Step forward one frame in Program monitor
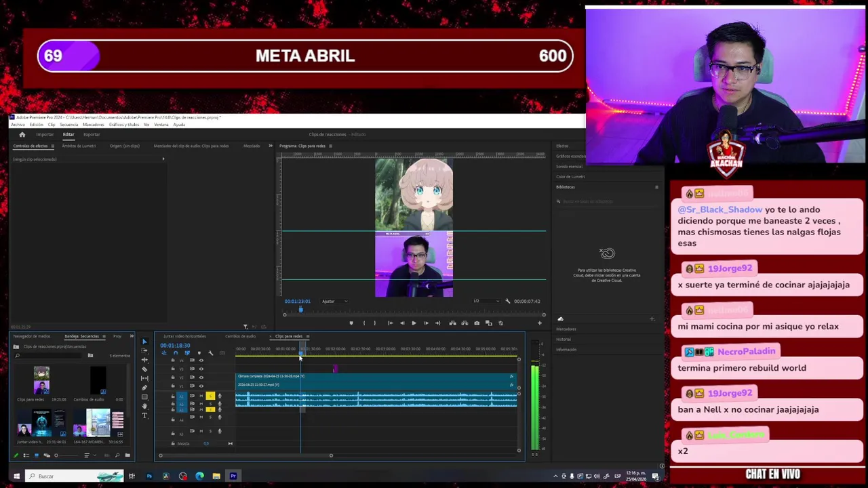Screen dimensions: 868x488 pyautogui.click(x=427, y=323)
